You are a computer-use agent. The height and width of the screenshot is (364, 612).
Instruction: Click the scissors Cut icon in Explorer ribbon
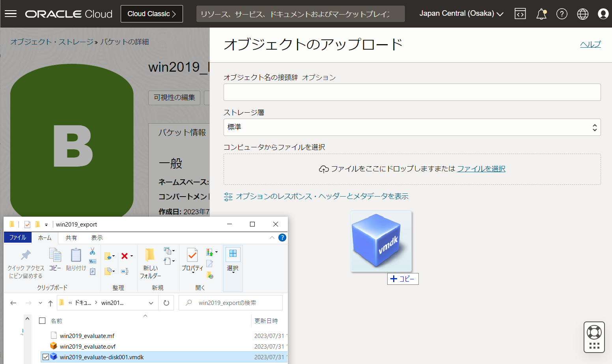tap(92, 251)
